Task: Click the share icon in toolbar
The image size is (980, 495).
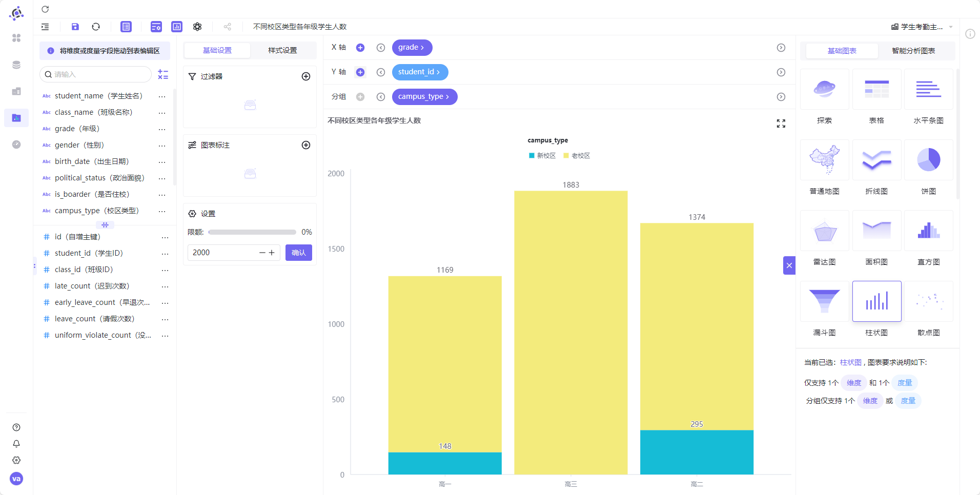Action: pyautogui.click(x=228, y=27)
